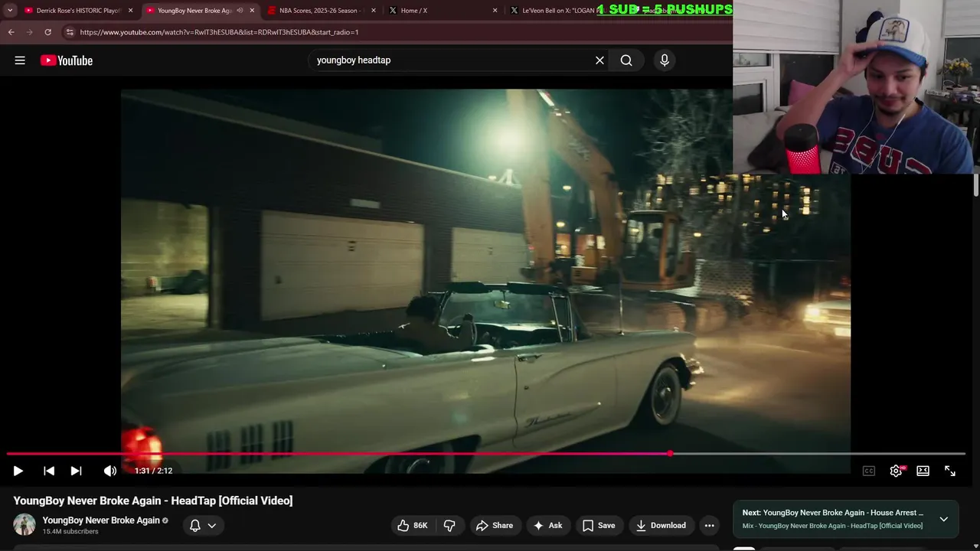The height and width of the screenshot is (551, 980).
Task: Open notification bell options for channel
Action: tap(203, 525)
